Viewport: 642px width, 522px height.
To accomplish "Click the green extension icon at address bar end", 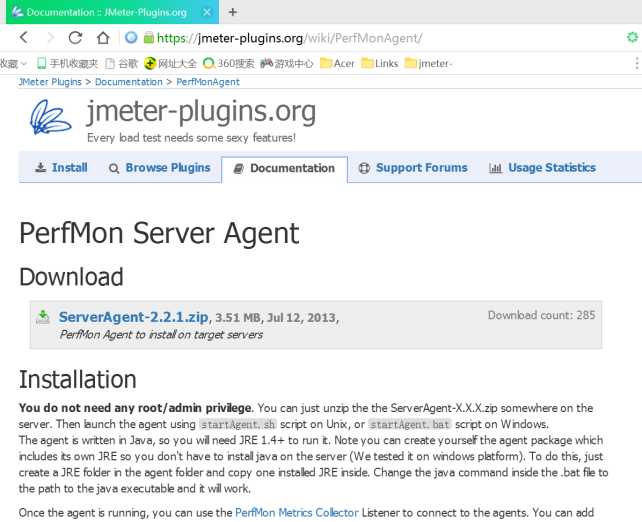I will click(x=633, y=37).
